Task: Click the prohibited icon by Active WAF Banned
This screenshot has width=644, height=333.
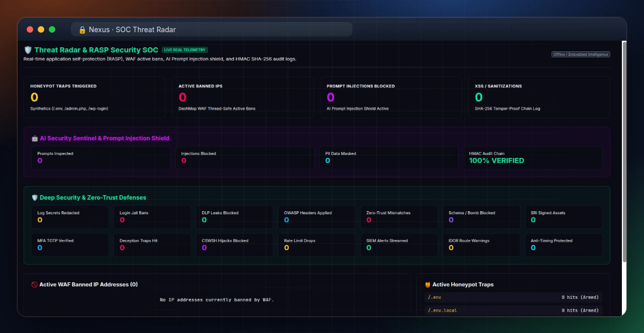Action: [34, 285]
